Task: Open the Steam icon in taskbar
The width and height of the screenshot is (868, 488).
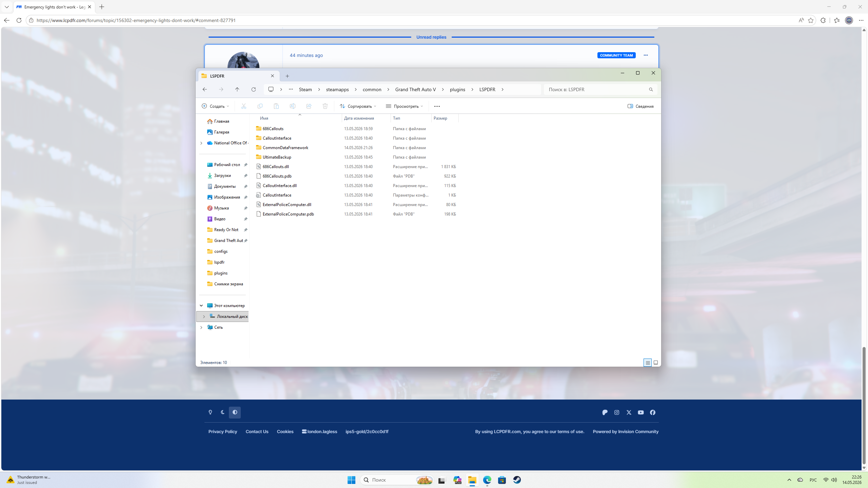Action: coord(517,480)
